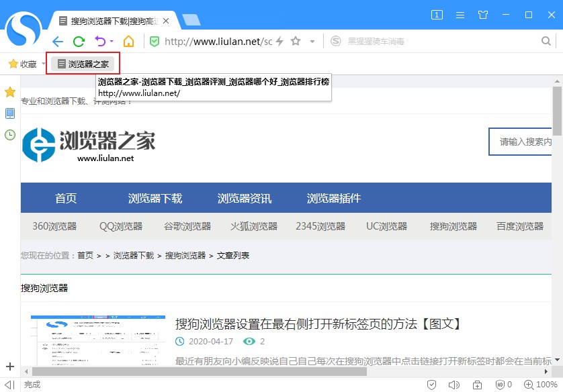Open the 搜狗浏览器 category link in the gray bar
The image size is (563, 392).
(x=453, y=226)
